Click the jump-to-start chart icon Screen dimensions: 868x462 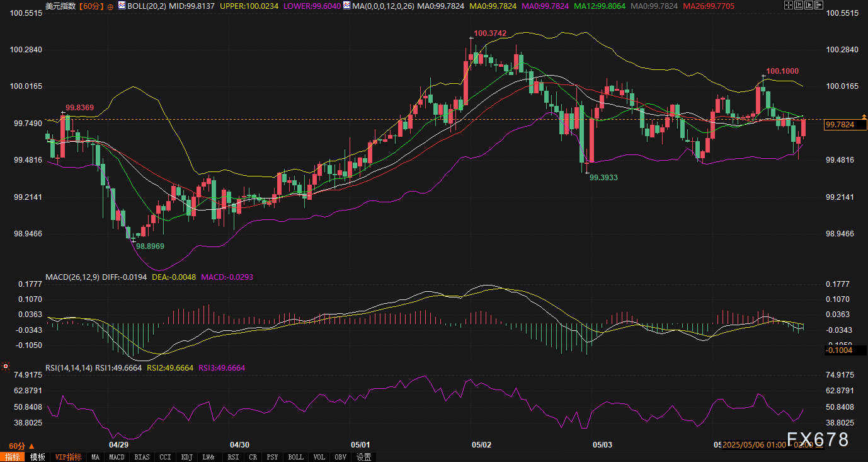click(799, 5)
